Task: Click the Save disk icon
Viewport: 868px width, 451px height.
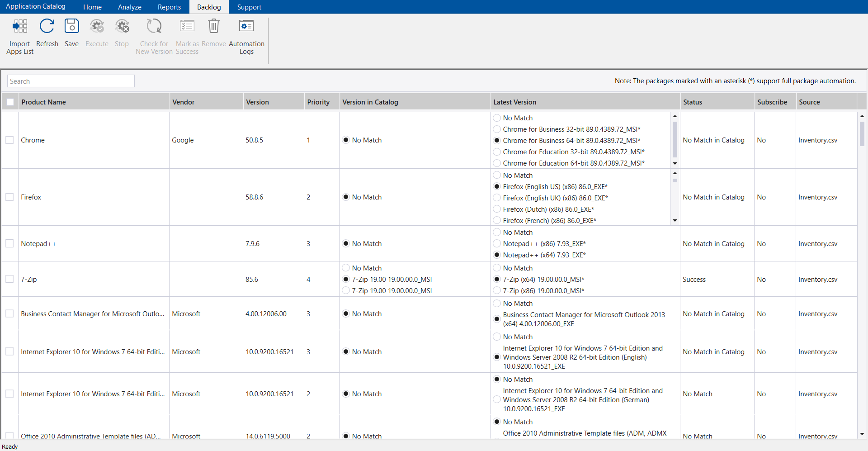Action: [71, 26]
